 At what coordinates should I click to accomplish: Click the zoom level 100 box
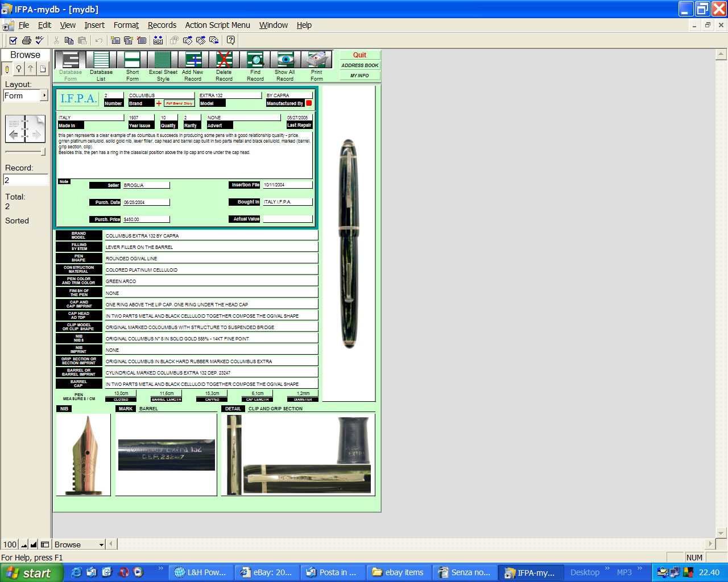(10, 544)
